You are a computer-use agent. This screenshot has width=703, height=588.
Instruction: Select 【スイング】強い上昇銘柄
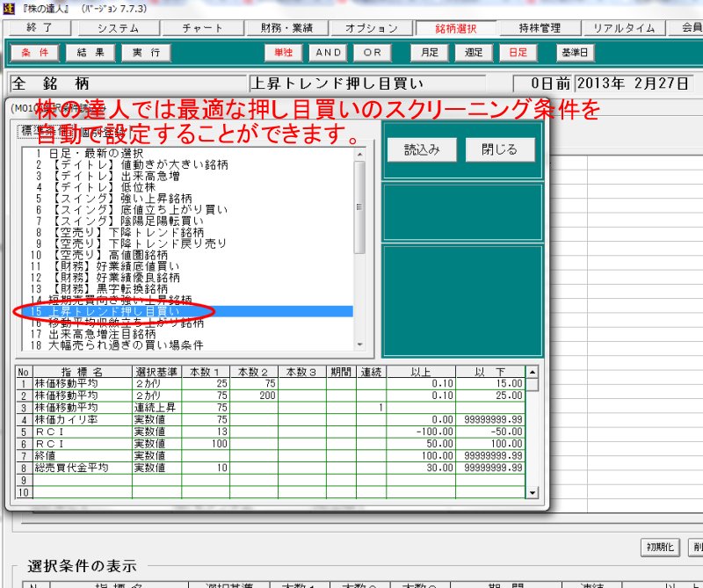click(187, 199)
